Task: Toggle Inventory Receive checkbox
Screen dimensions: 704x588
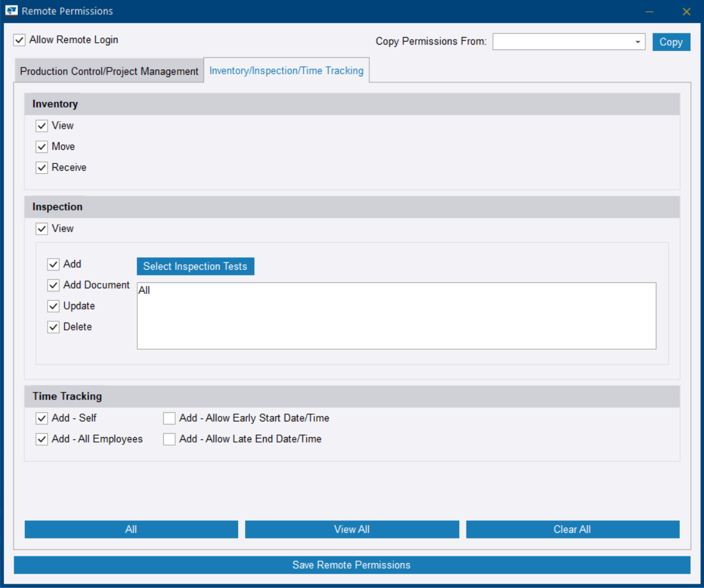Action: [x=41, y=168]
